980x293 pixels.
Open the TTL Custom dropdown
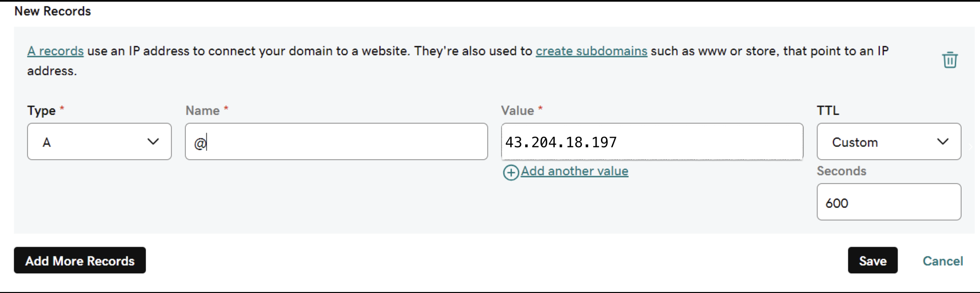[x=888, y=141]
